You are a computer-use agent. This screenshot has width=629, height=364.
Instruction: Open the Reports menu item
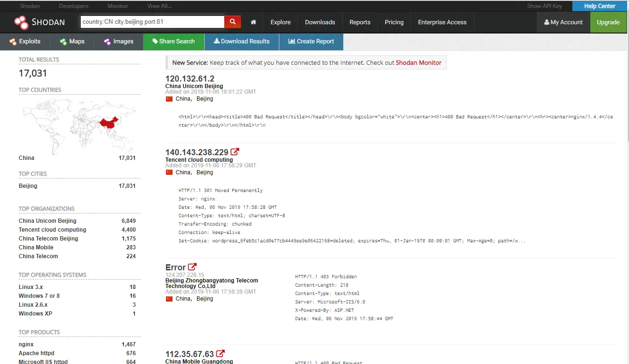[x=360, y=22]
